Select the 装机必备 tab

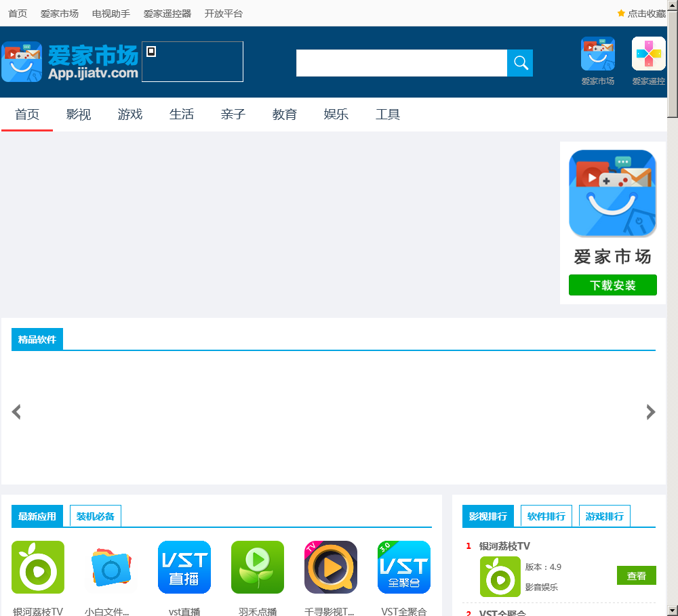pos(96,516)
